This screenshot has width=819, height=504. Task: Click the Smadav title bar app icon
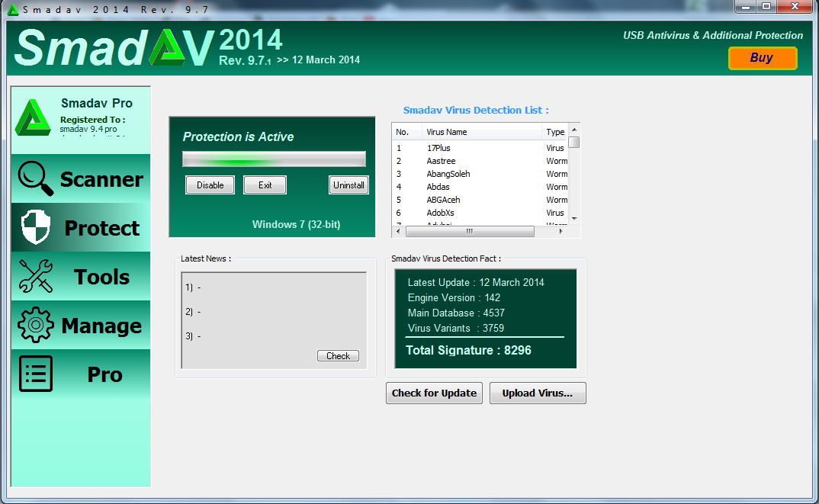point(12,10)
